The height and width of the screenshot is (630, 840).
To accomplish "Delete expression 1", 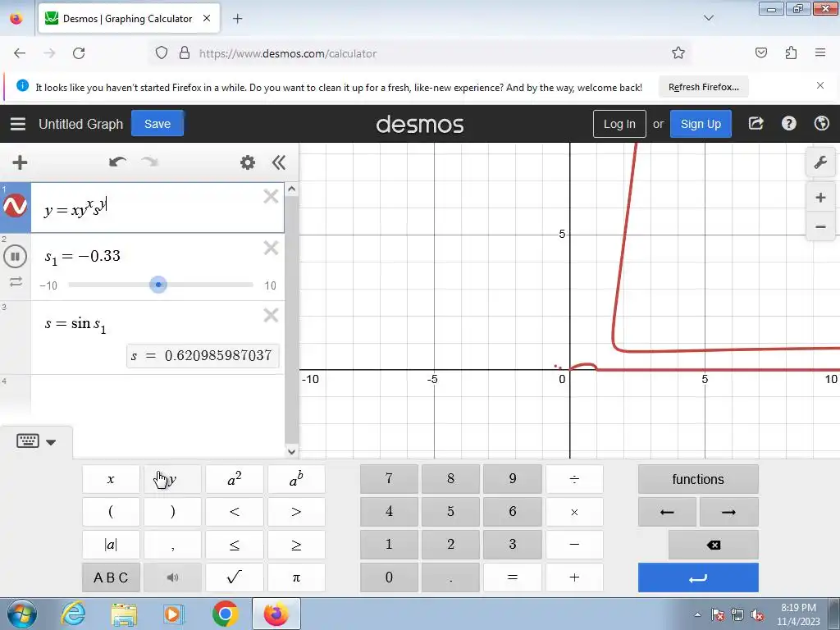I will [x=271, y=197].
